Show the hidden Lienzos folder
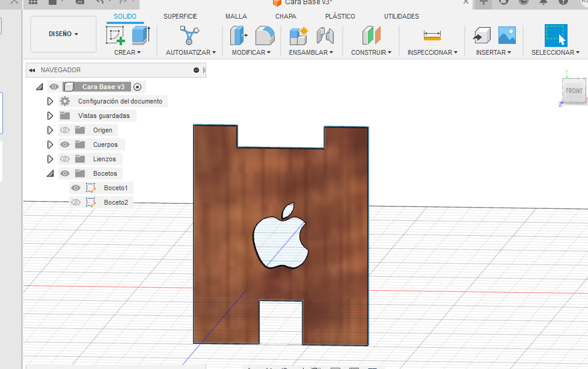 click(x=65, y=159)
